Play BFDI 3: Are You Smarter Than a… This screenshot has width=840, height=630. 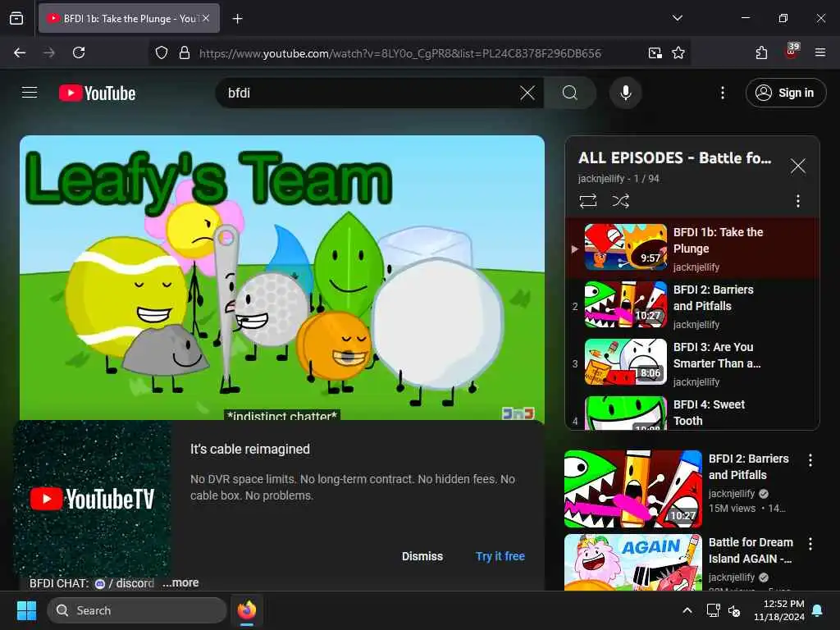(x=692, y=363)
